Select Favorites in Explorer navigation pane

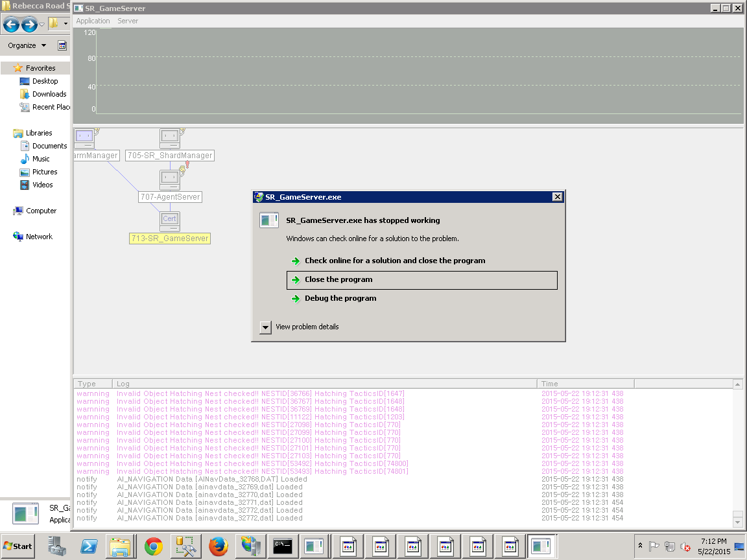point(40,68)
